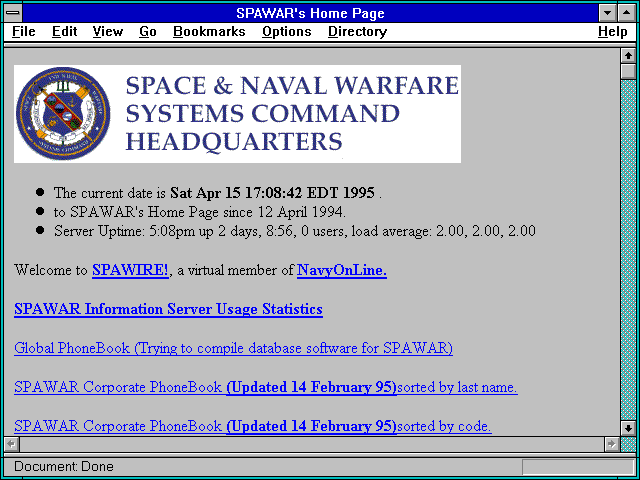Click the horizontal scrollbar track
Image resolution: width=640 pixels, height=480 pixels.
pos(311,444)
